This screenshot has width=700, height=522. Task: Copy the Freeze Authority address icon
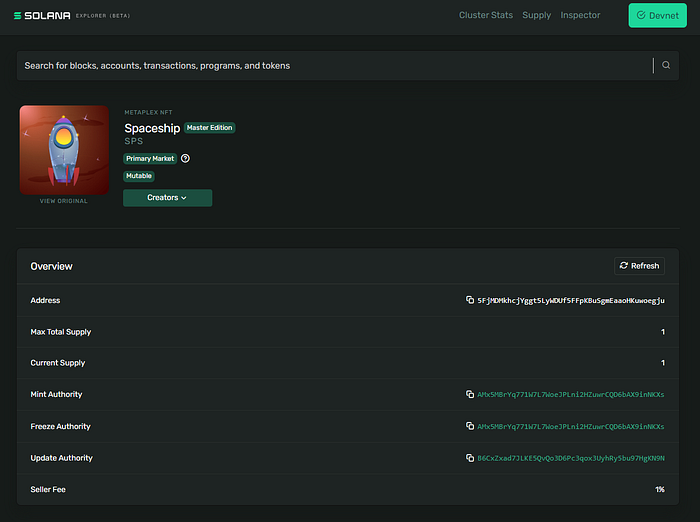470,426
